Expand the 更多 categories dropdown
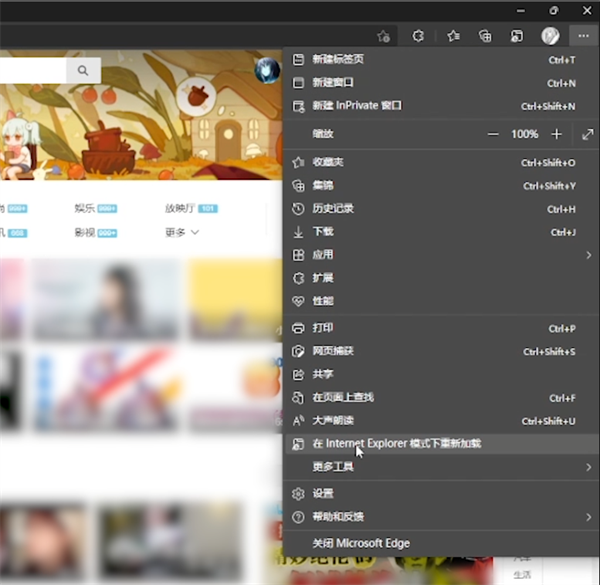 pyautogui.click(x=182, y=233)
